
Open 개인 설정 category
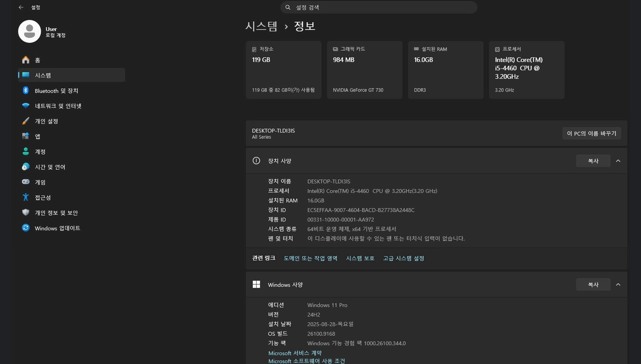click(x=71, y=121)
